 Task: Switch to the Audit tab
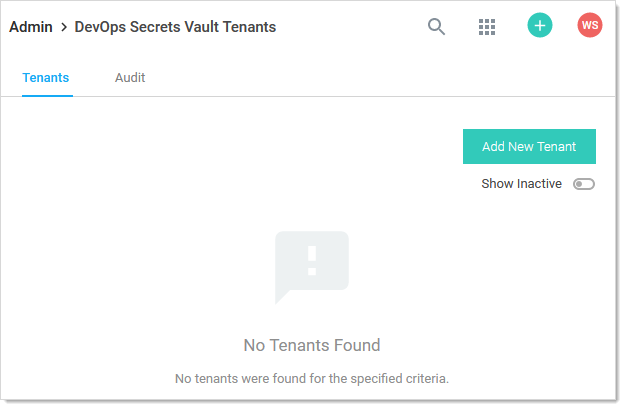[130, 78]
